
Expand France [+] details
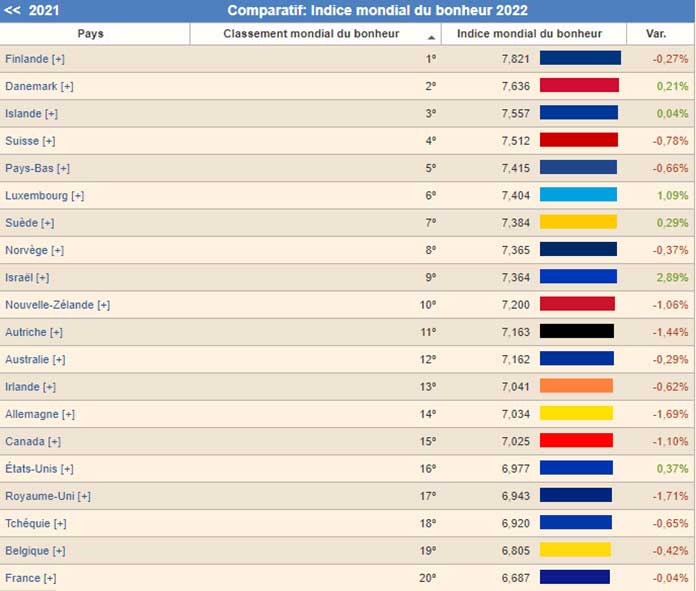(x=50, y=578)
